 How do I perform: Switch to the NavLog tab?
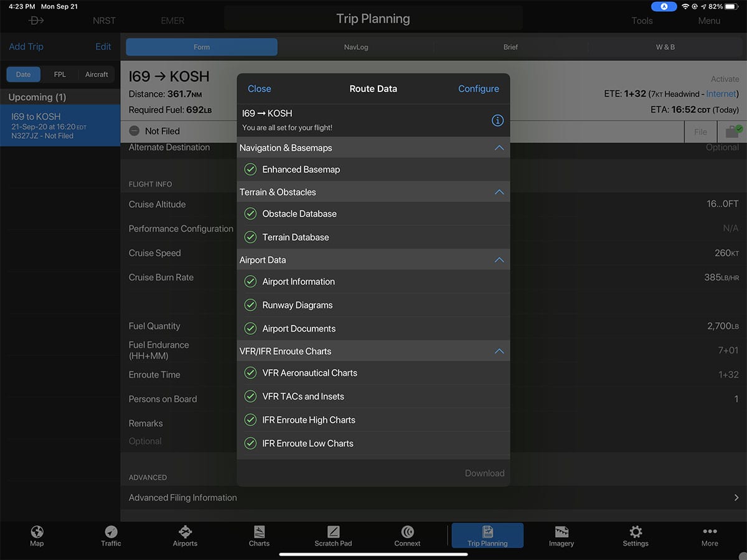tap(356, 47)
